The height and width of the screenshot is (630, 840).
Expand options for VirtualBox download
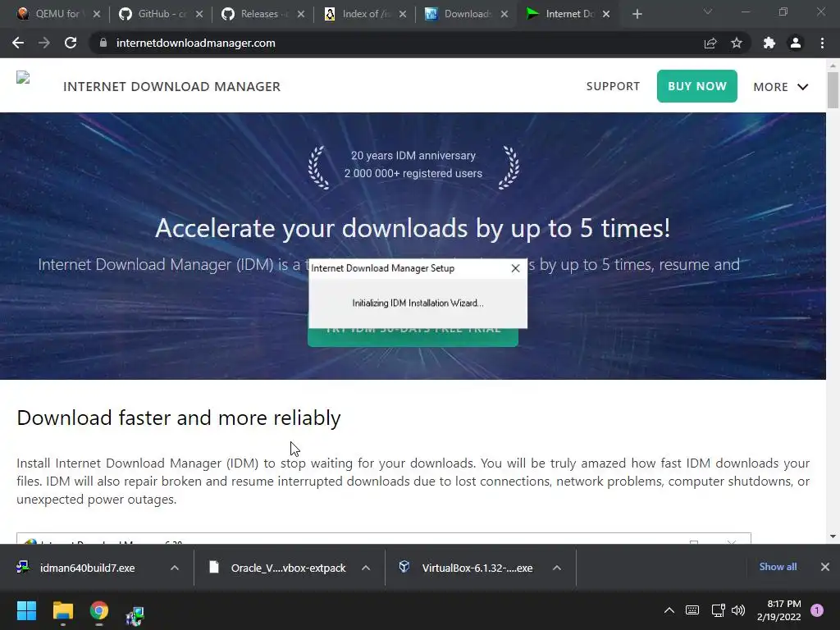(557, 568)
